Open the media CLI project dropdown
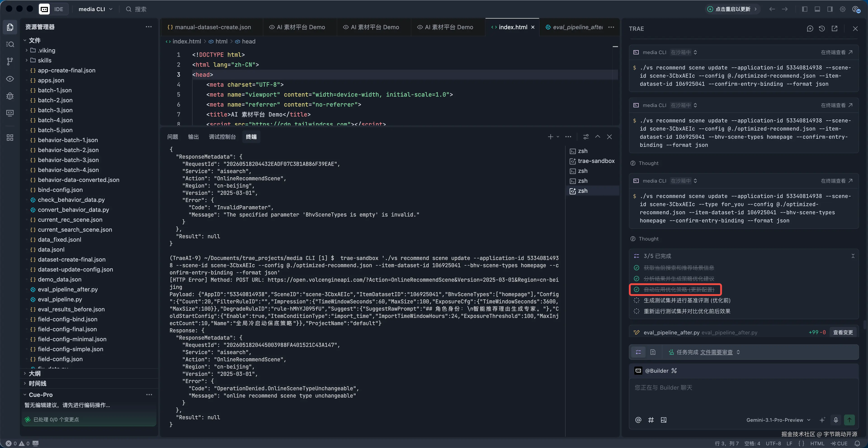The image size is (868, 448). (95, 9)
